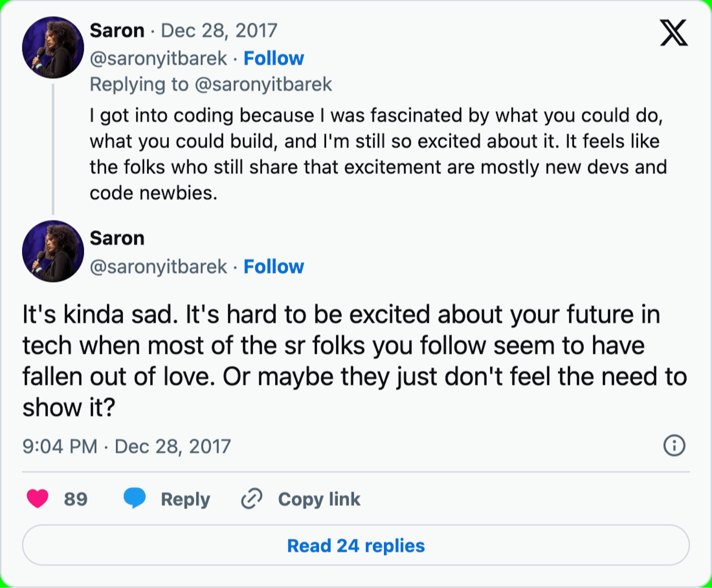The image size is (712, 588).
Task: Click the Reply text label
Action: coord(185,499)
